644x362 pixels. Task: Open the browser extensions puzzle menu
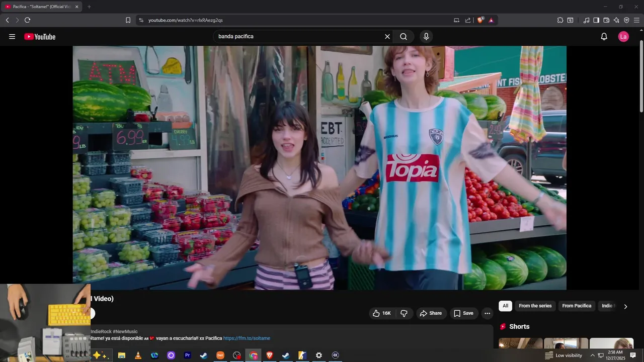[x=560, y=20]
